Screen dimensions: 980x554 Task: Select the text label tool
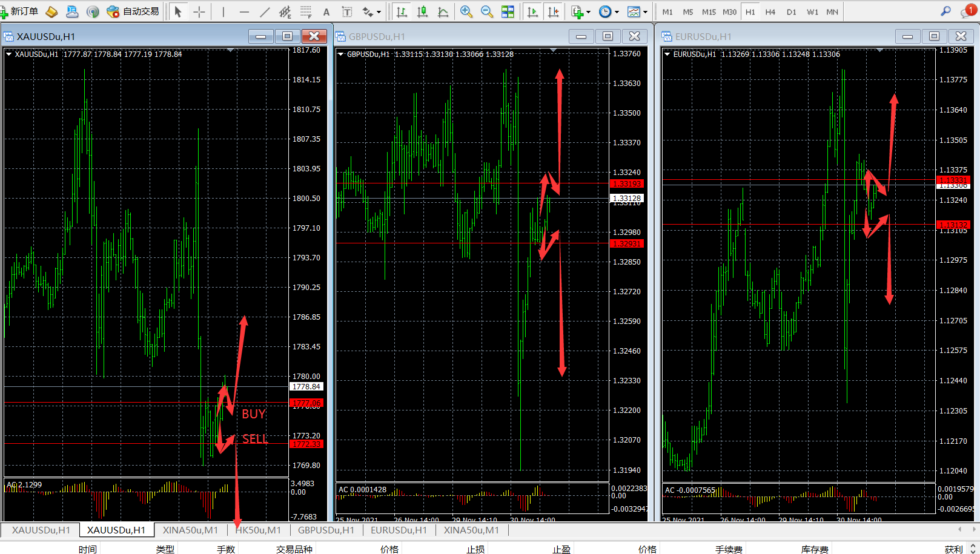click(x=347, y=12)
